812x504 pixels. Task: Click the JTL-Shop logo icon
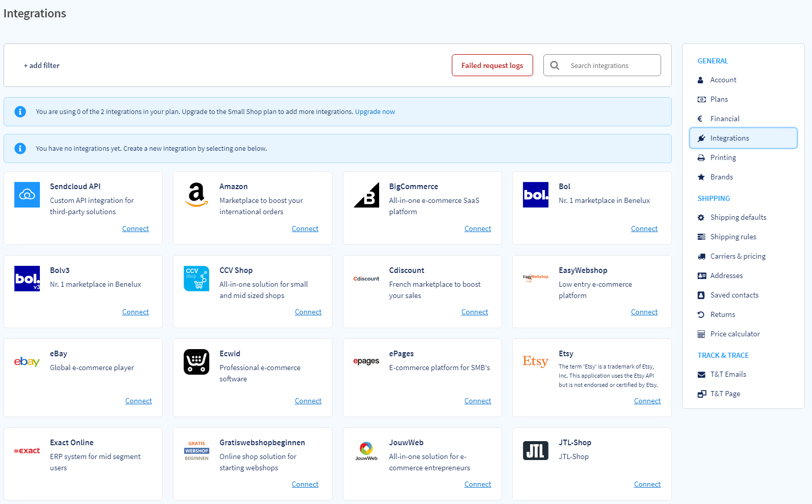535,451
